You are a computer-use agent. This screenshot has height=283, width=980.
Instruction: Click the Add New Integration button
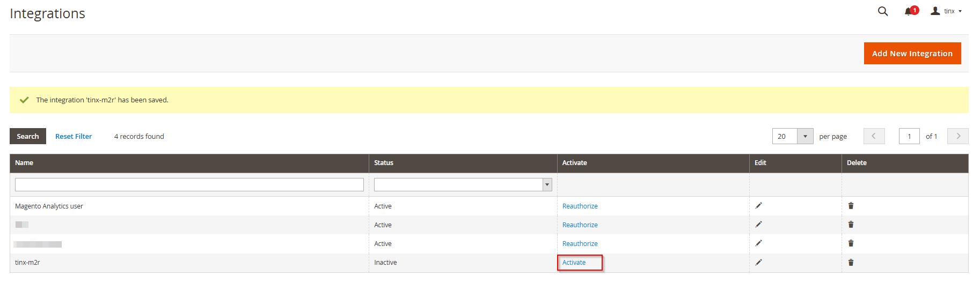pos(912,54)
